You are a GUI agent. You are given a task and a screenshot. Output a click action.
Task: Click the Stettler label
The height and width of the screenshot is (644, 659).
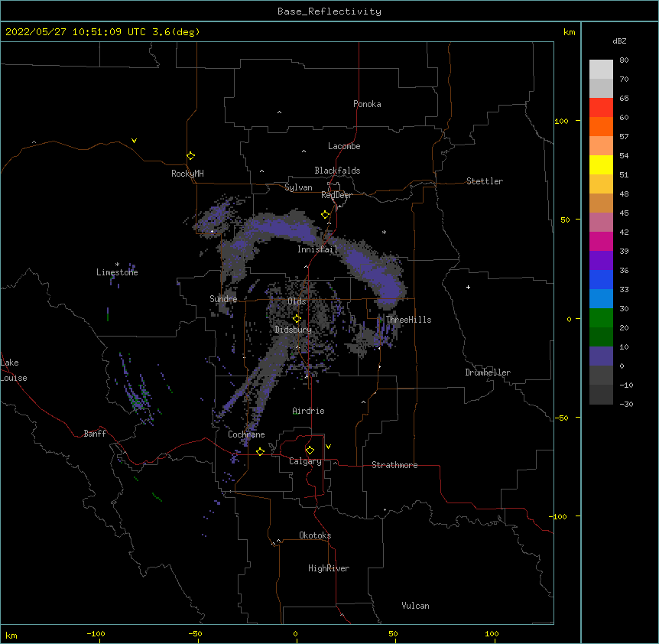[484, 181]
